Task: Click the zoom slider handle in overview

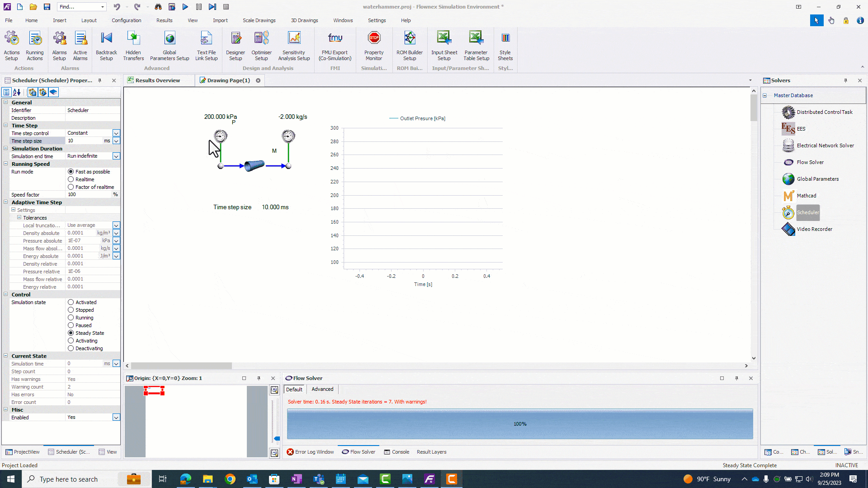Action: [x=277, y=438]
